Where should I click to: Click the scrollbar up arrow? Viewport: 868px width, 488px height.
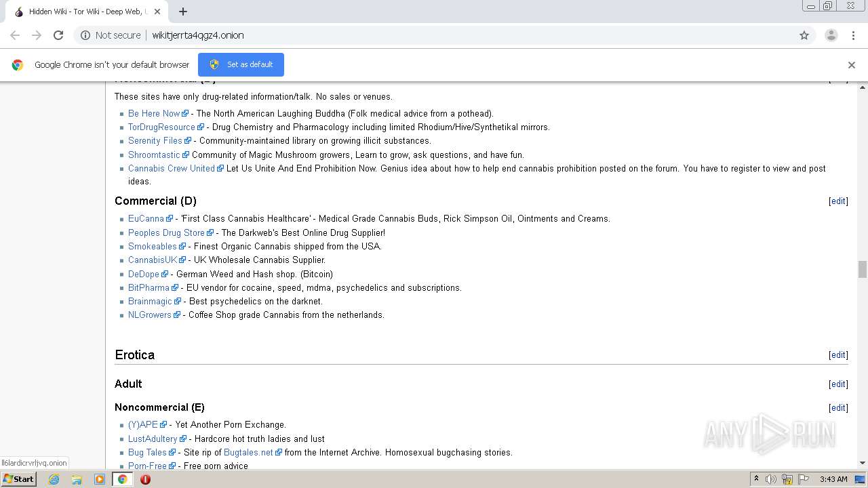[863, 87]
